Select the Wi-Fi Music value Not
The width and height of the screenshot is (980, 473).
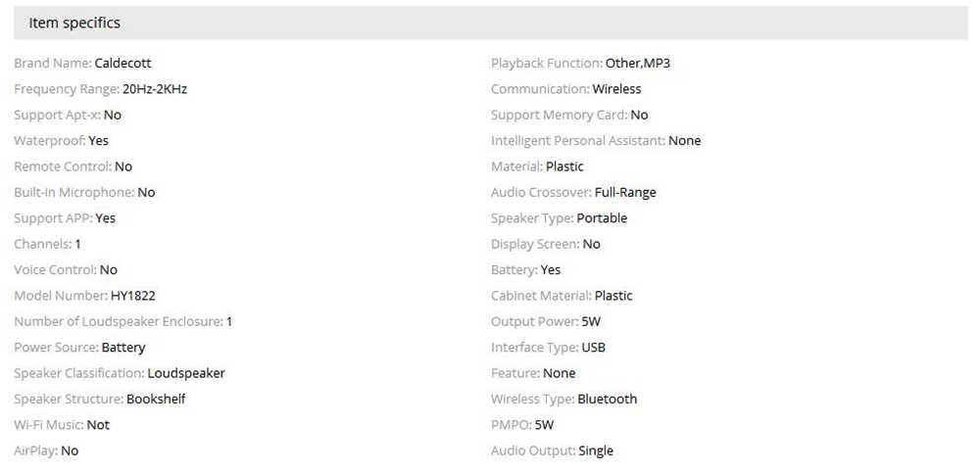[98, 425]
